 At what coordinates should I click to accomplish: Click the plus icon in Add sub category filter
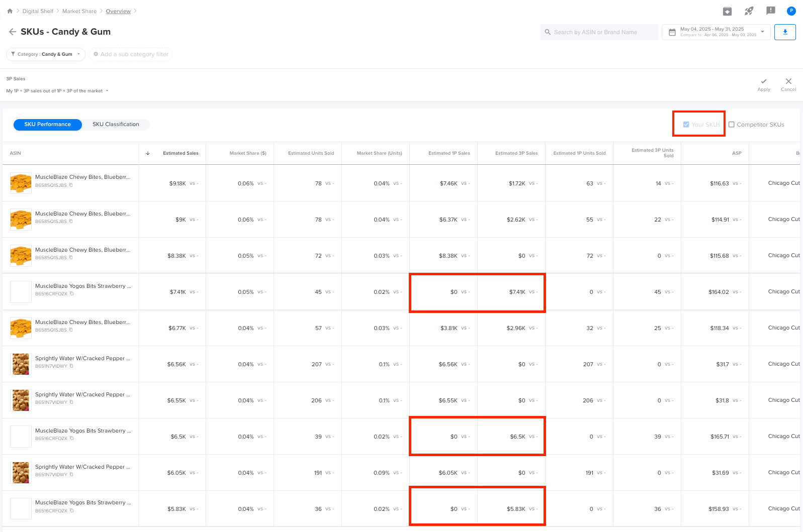tap(96, 54)
